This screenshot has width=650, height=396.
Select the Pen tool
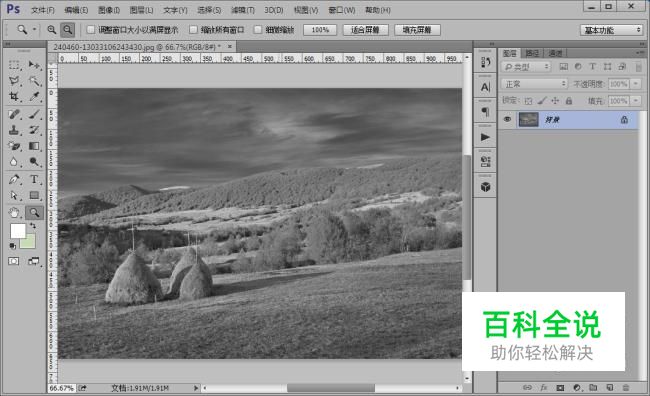pyautogui.click(x=14, y=179)
